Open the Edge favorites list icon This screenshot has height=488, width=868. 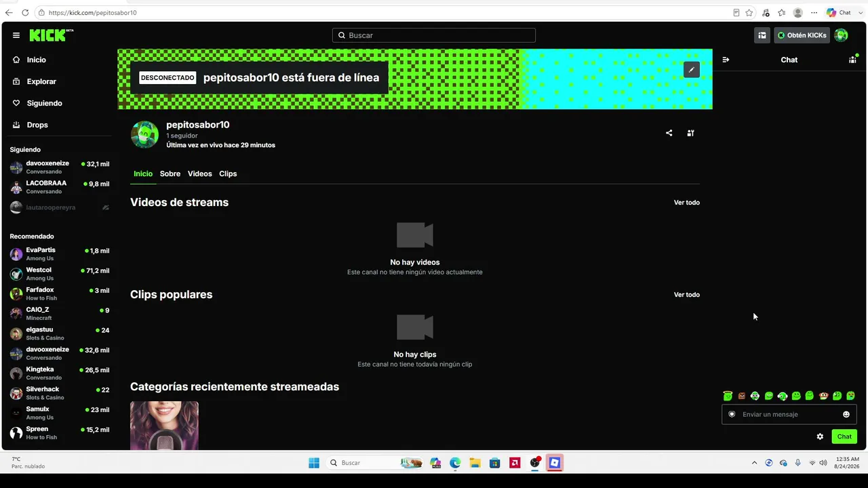pos(782,12)
